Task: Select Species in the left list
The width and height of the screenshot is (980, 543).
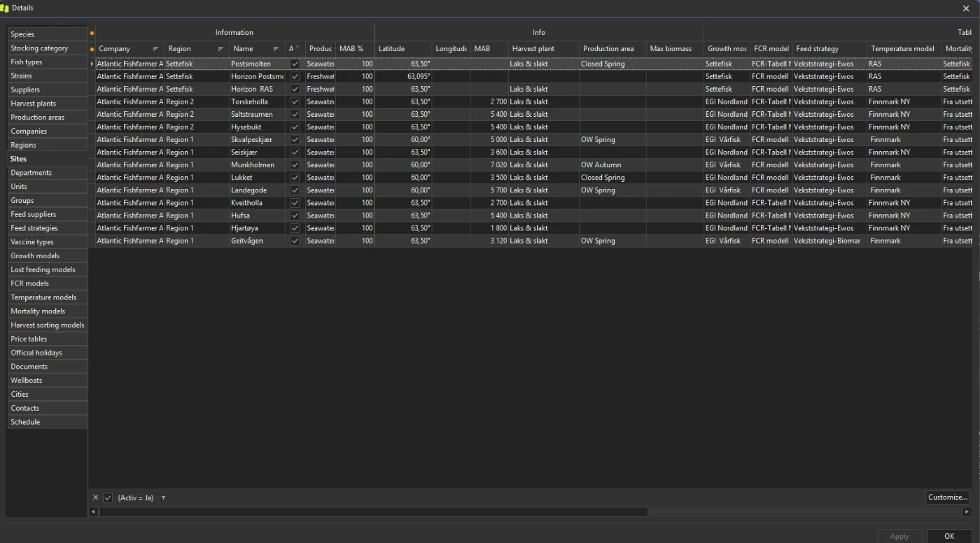Action: pyautogui.click(x=47, y=34)
